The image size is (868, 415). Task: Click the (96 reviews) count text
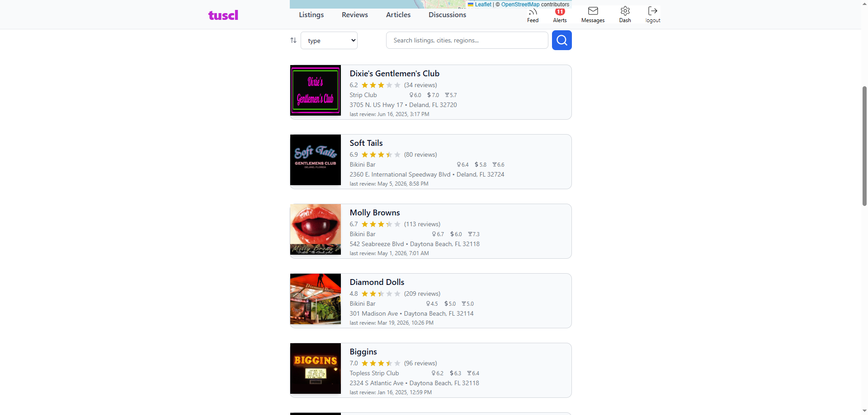[x=420, y=363]
